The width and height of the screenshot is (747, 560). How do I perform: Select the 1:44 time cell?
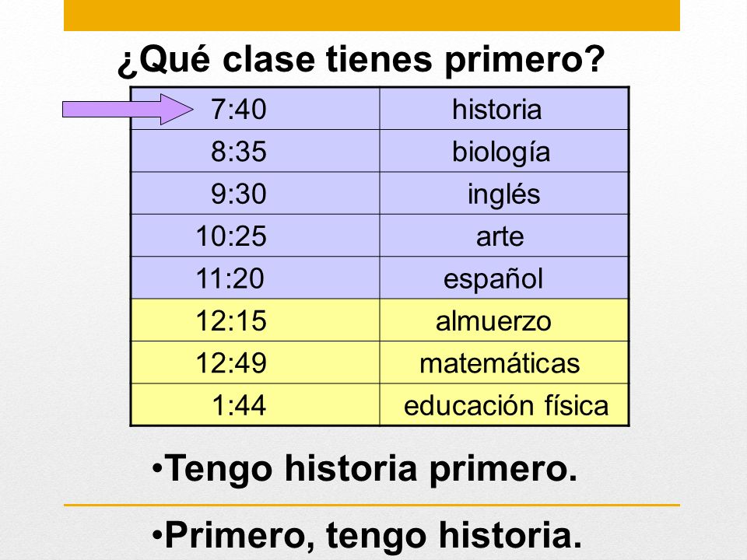coord(255,404)
